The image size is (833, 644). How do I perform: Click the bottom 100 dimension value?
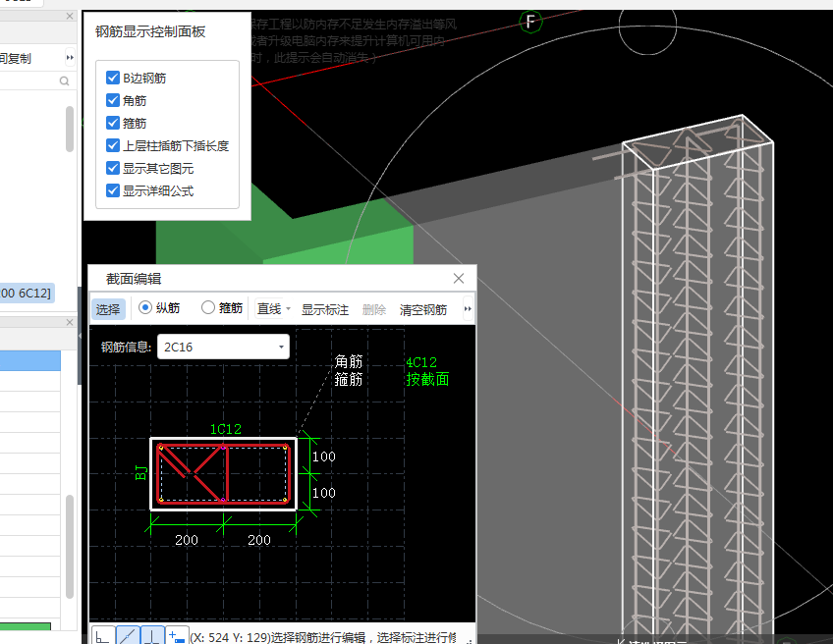[323, 493]
